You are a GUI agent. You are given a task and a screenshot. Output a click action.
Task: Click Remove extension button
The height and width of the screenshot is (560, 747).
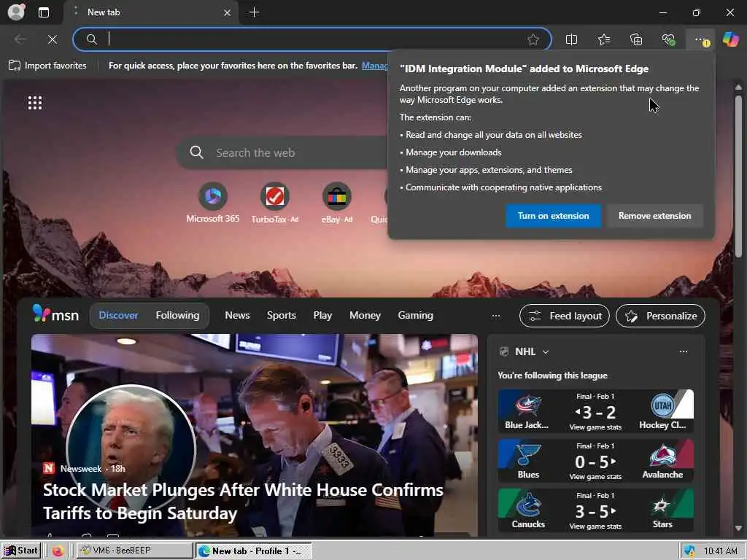[x=654, y=216]
